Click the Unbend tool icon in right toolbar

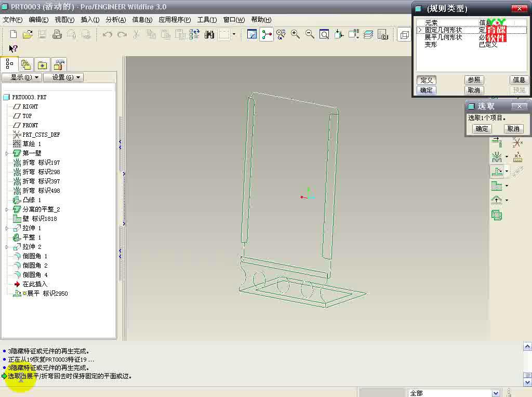coord(497,171)
